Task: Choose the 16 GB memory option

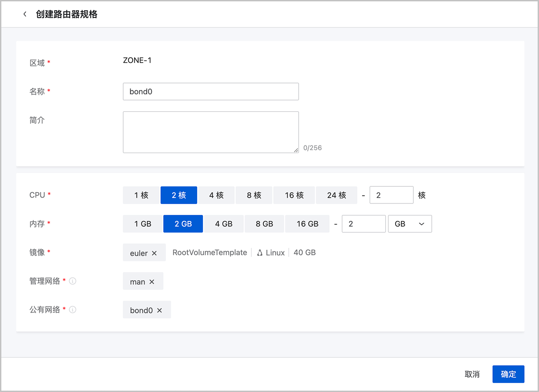Action: click(x=307, y=224)
